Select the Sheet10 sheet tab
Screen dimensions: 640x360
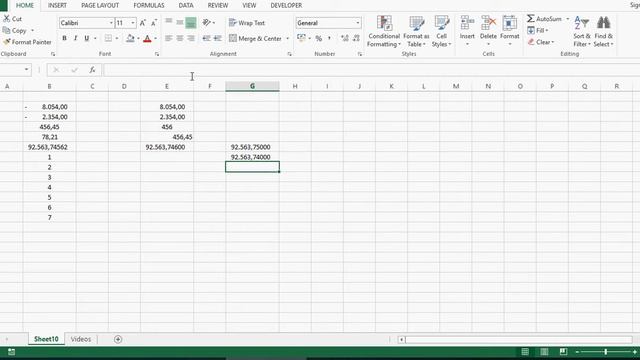[x=46, y=339]
